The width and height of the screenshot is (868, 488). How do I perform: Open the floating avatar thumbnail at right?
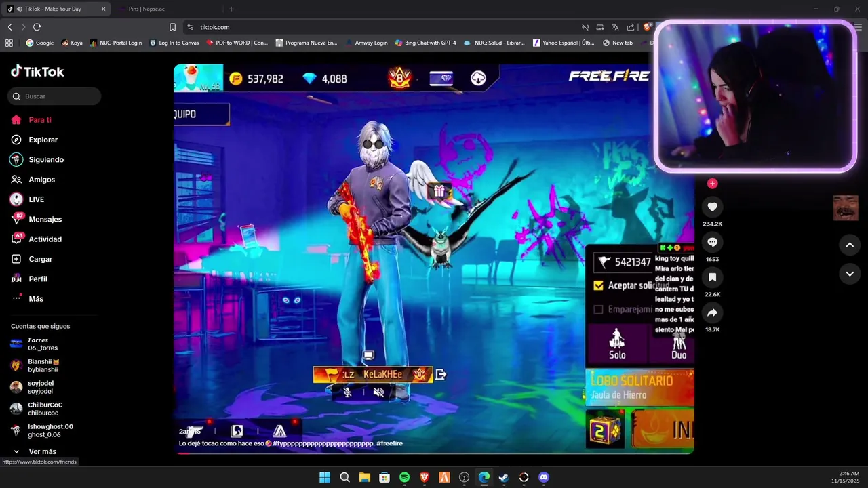tap(846, 208)
